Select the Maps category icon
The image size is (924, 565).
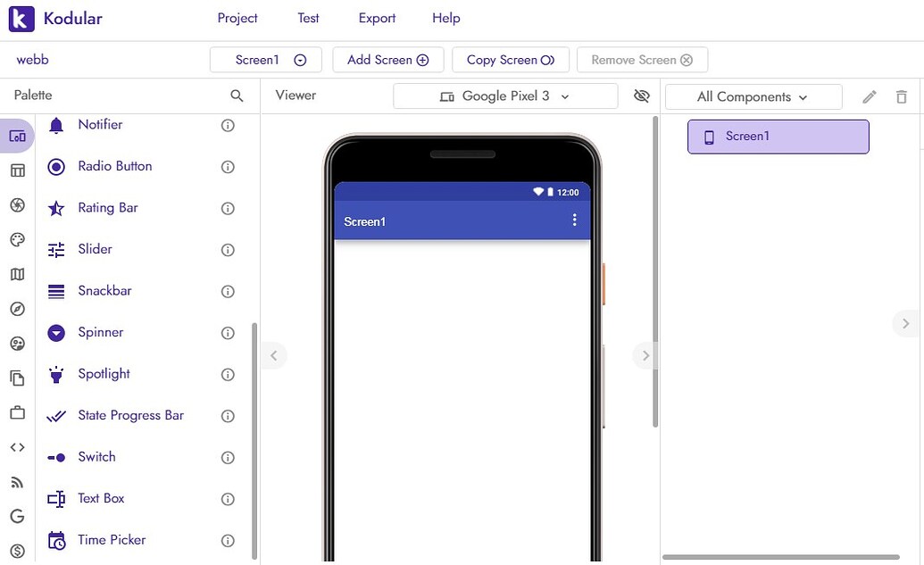click(x=18, y=275)
